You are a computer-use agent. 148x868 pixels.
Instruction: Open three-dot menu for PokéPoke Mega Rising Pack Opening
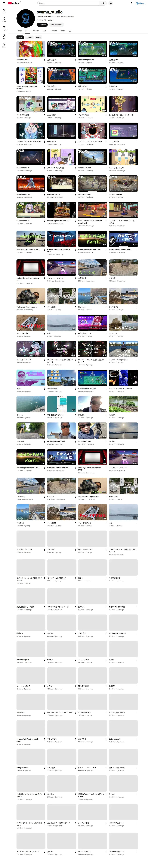pyautogui.click(x=44, y=87)
